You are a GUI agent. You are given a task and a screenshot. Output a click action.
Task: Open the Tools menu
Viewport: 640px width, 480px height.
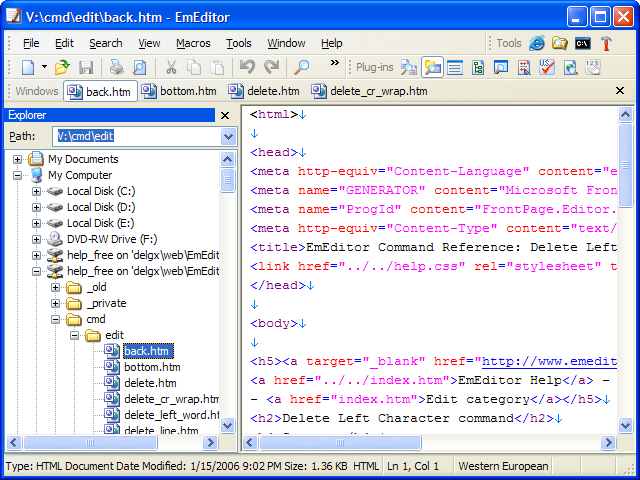click(x=239, y=43)
